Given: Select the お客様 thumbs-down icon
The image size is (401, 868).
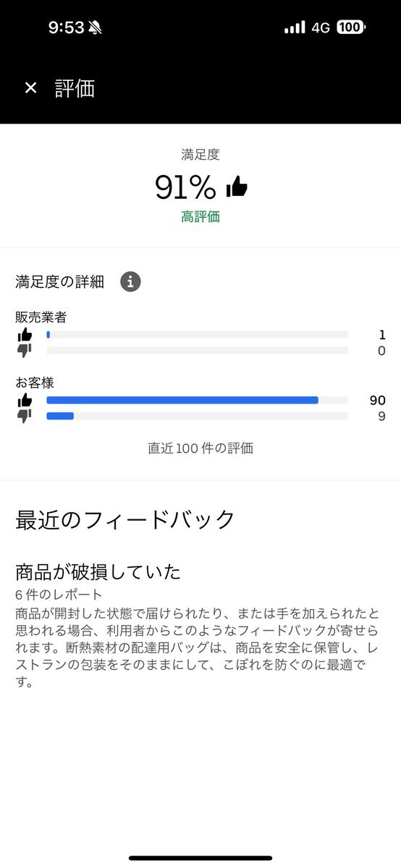Looking at the screenshot, I should (x=25, y=416).
